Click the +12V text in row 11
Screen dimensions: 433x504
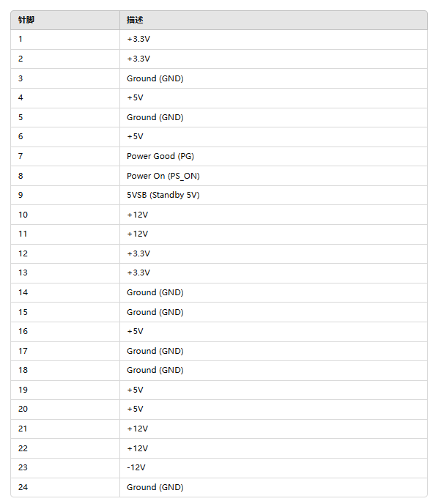coord(137,234)
